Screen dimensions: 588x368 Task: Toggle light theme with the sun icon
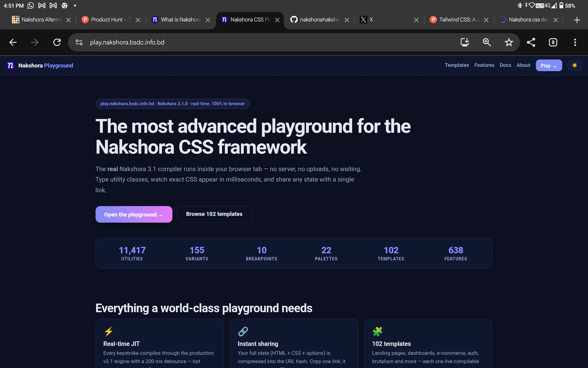pos(575,65)
